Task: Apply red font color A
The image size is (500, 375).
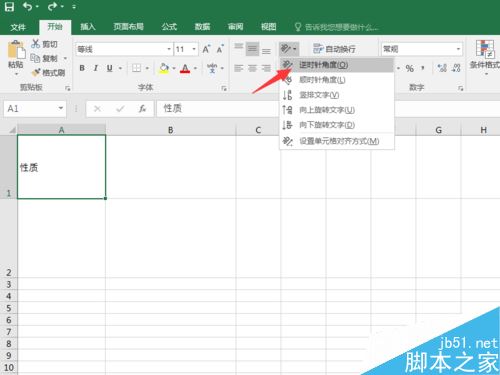Action: tap(185, 68)
